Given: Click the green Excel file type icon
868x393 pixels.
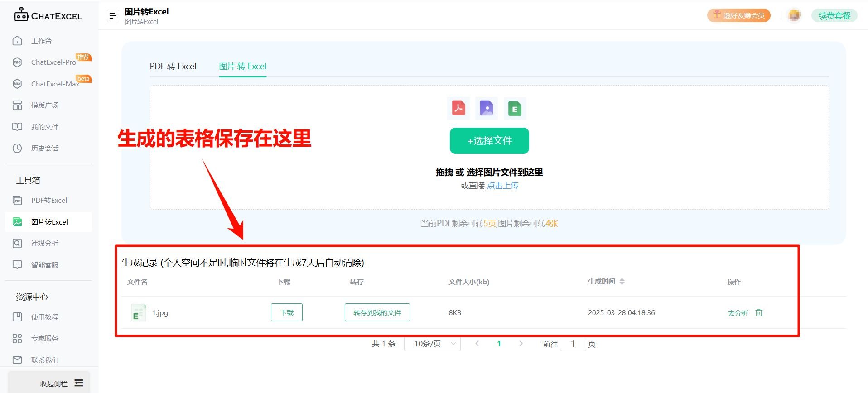Looking at the screenshot, I should coord(515,109).
